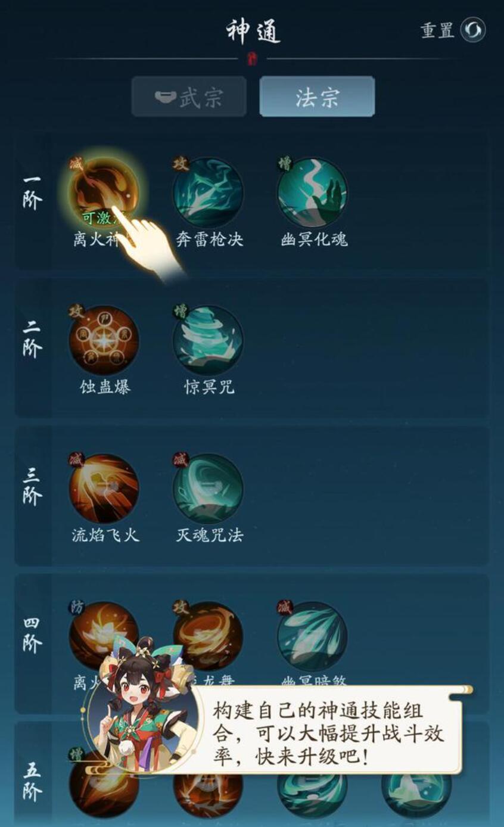Select the 灭魂咒法 skill icon
The width and height of the screenshot is (504, 827).
(208, 489)
